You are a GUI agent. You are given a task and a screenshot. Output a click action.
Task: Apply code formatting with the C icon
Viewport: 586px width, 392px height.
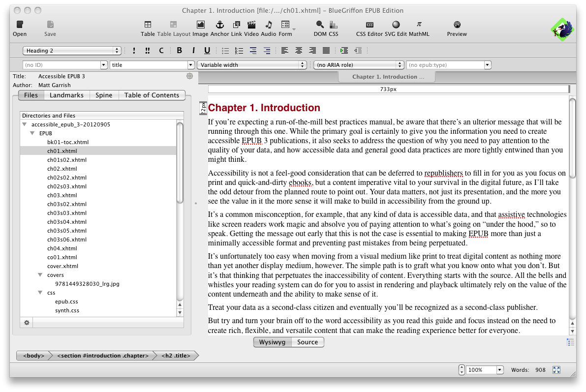(161, 51)
